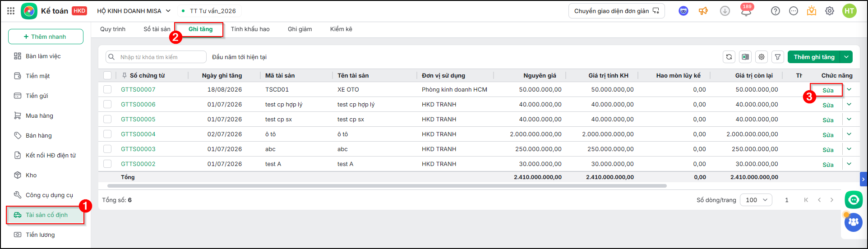This screenshot has width=868, height=249.
Task: Expand actions arrow for row GTTS00005
Action: point(849,119)
